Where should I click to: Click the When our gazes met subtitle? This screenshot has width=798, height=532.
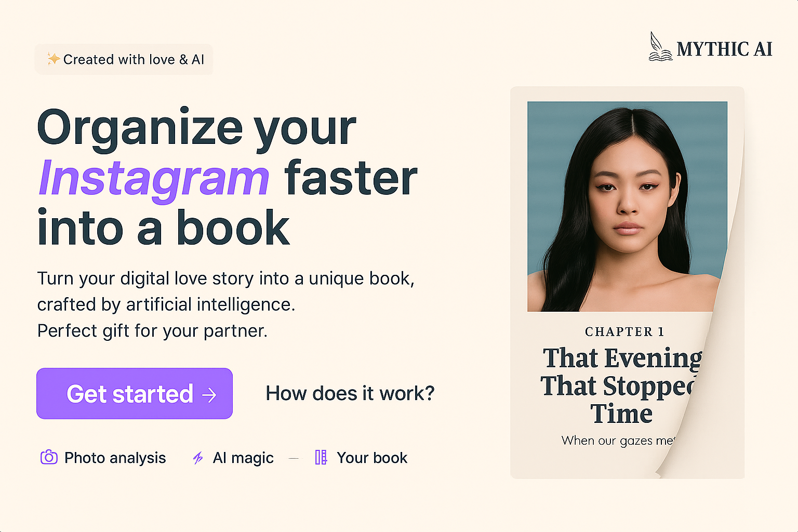click(x=618, y=441)
